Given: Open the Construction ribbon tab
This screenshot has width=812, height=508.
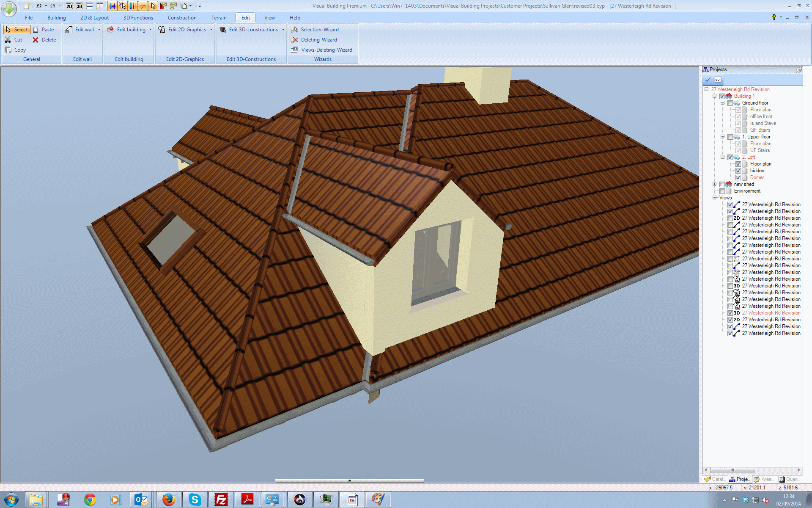Looking at the screenshot, I should coord(182,18).
